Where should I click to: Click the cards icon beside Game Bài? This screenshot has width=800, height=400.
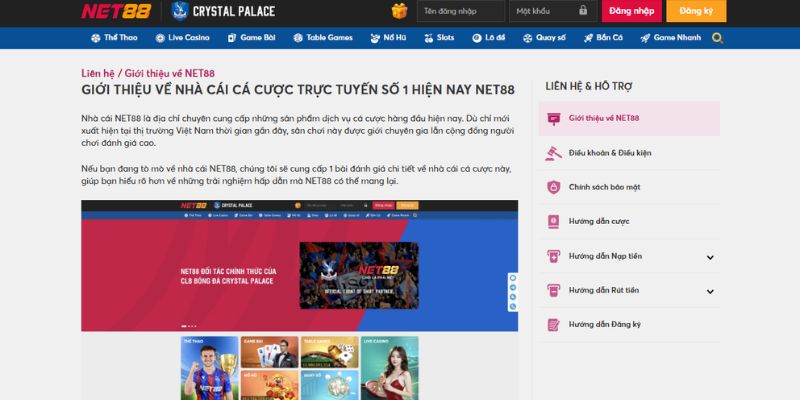point(232,38)
